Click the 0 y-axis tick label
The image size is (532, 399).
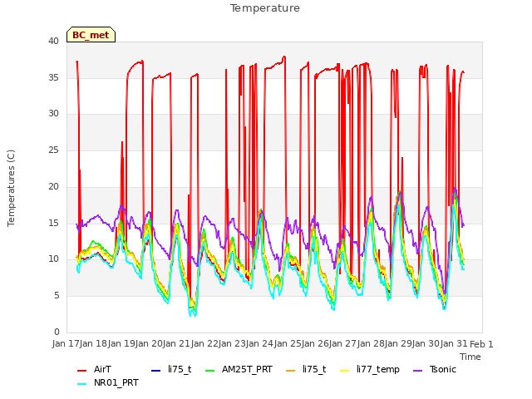pyautogui.click(x=57, y=332)
